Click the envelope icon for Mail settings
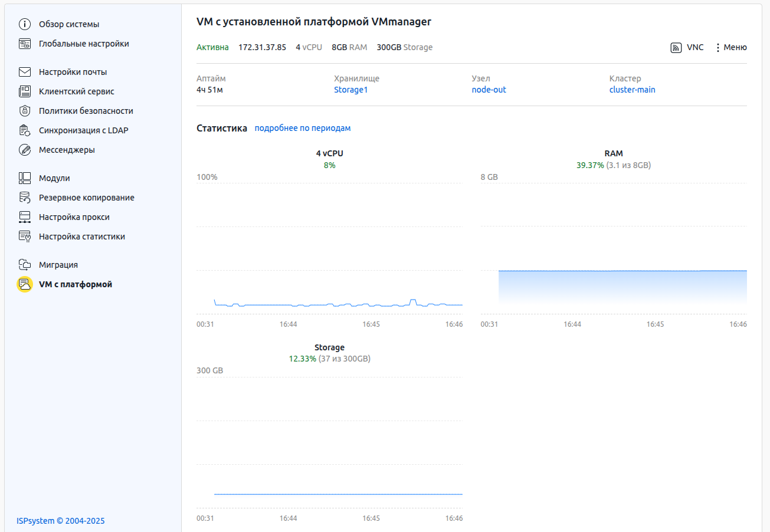The height and width of the screenshot is (532, 770). pyautogui.click(x=25, y=72)
